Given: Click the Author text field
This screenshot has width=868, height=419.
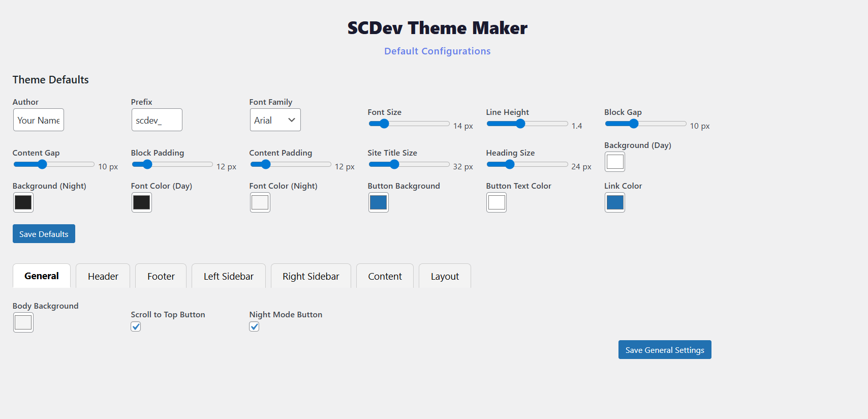Looking at the screenshot, I should point(39,120).
